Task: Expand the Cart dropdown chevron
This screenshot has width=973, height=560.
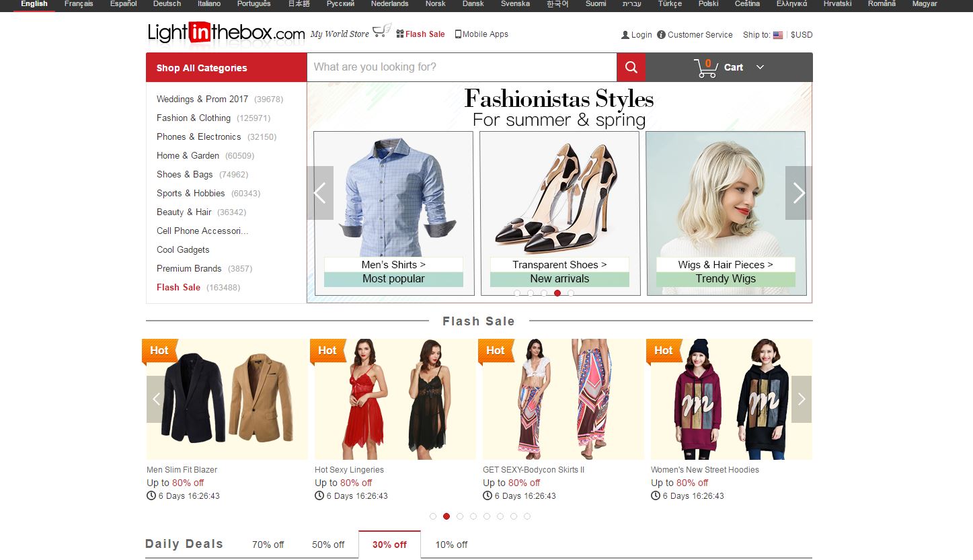Action: (760, 67)
